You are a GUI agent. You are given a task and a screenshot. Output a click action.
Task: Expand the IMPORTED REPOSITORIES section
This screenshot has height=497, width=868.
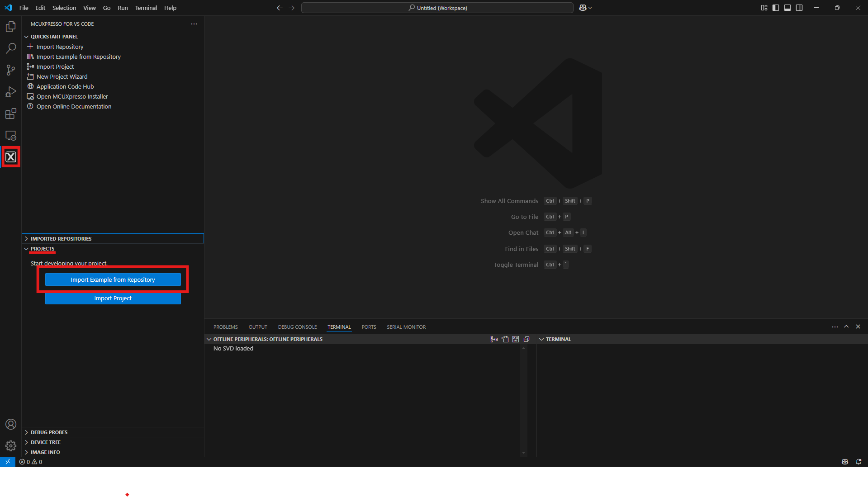pyautogui.click(x=61, y=238)
